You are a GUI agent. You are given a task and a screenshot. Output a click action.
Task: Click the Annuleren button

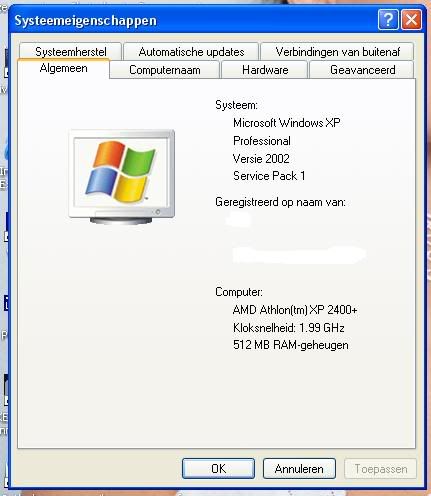299,468
